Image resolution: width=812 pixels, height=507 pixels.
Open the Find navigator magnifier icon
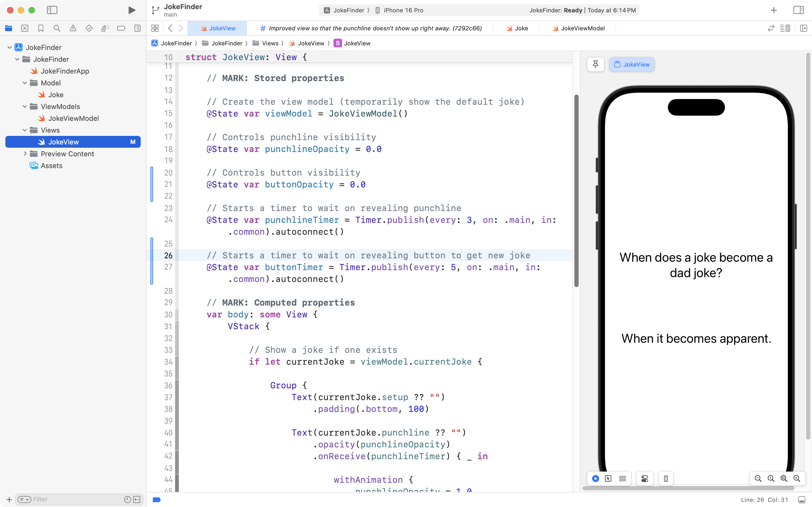[x=57, y=28]
